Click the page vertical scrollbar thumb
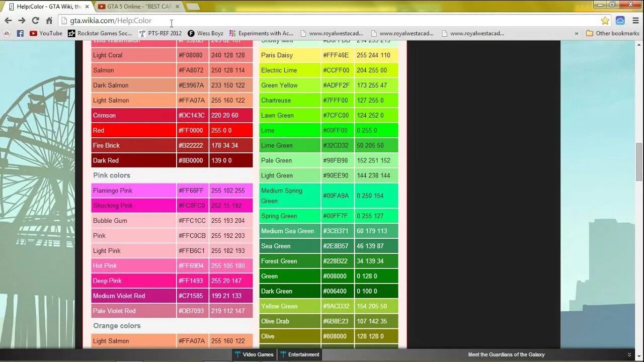This screenshot has width=644, height=362. pos(639,162)
